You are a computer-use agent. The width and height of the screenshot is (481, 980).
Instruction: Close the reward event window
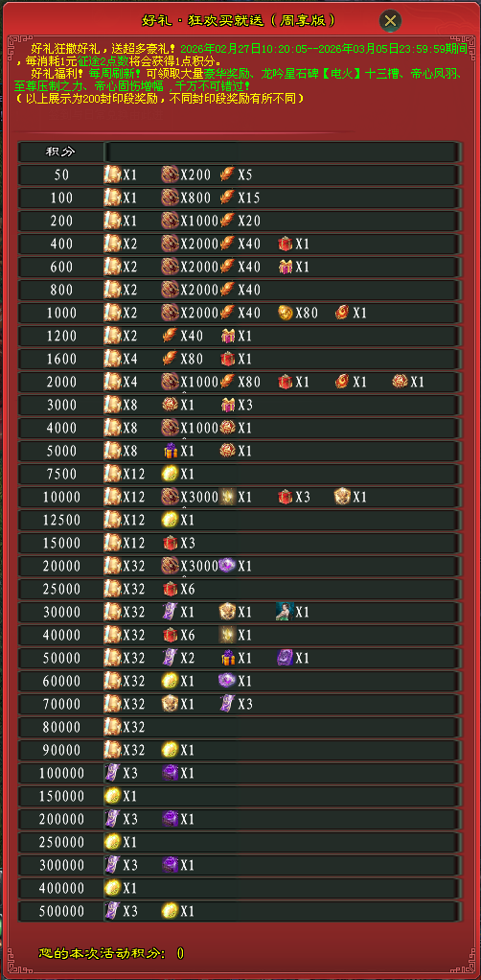390,21
